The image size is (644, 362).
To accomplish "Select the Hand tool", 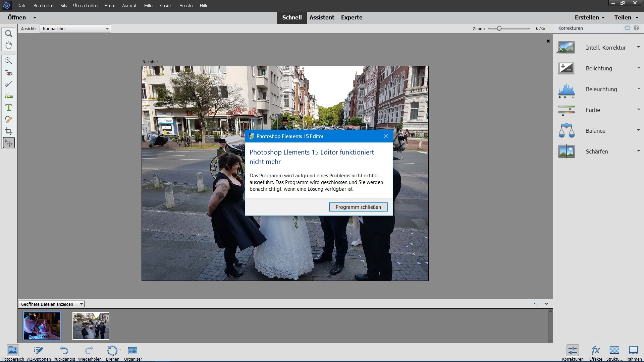I will pyautogui.click(x=9, y=45).
